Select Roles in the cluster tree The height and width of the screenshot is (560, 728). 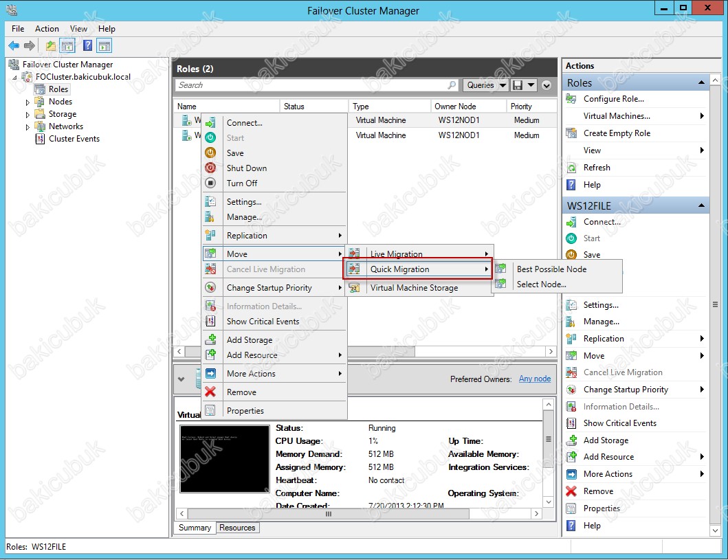[x=58, y=89]
